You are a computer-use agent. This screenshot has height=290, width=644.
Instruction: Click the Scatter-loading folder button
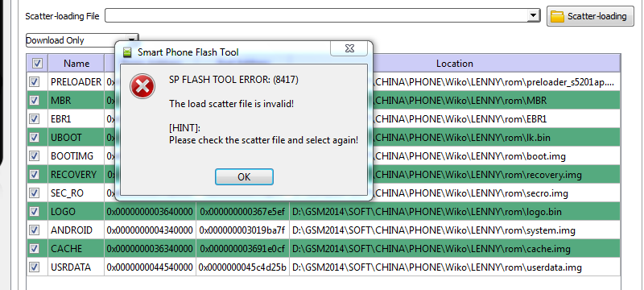click(590, 16)
